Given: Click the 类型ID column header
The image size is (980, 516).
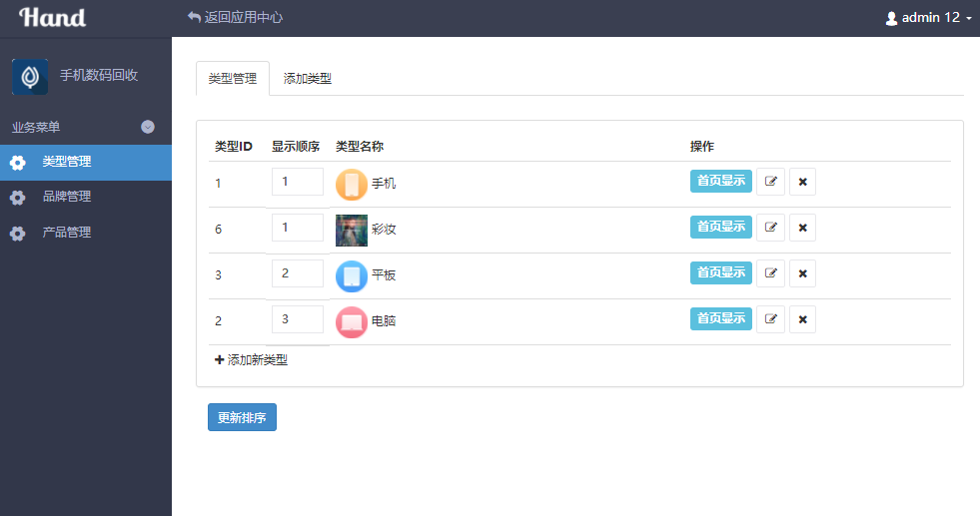Looking at the screenshot, I should [x=233, y=146].
